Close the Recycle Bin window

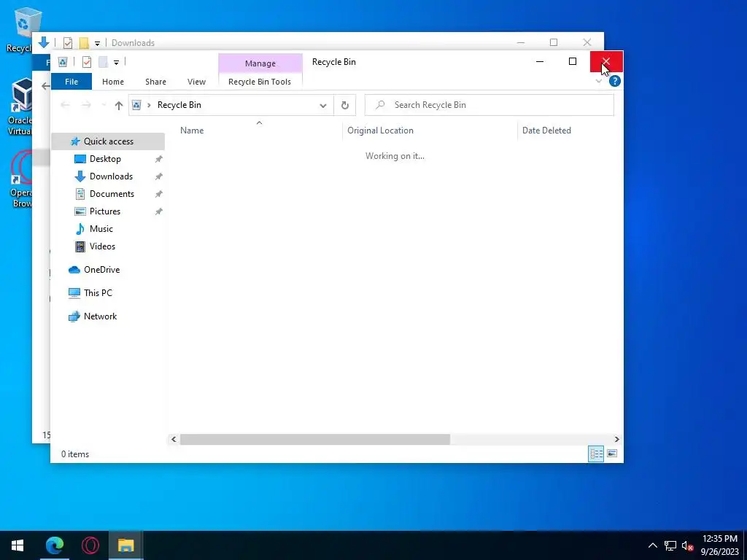(606, 61)
